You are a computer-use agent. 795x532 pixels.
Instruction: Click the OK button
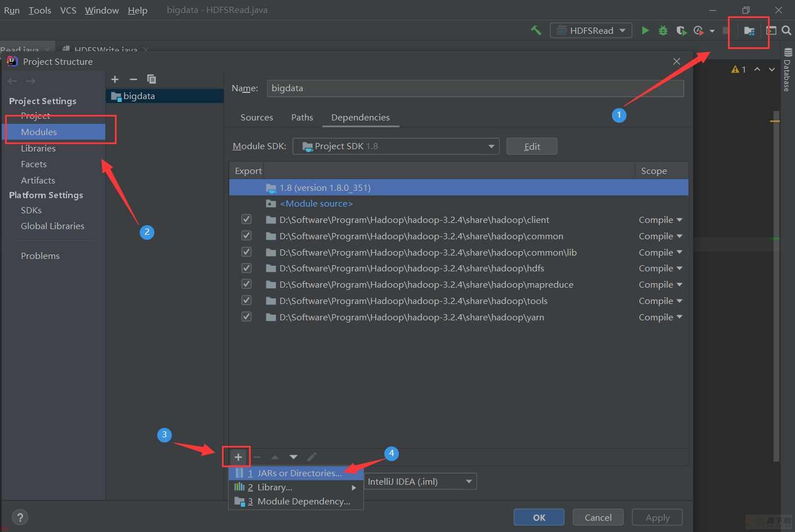tap(539, 517)
